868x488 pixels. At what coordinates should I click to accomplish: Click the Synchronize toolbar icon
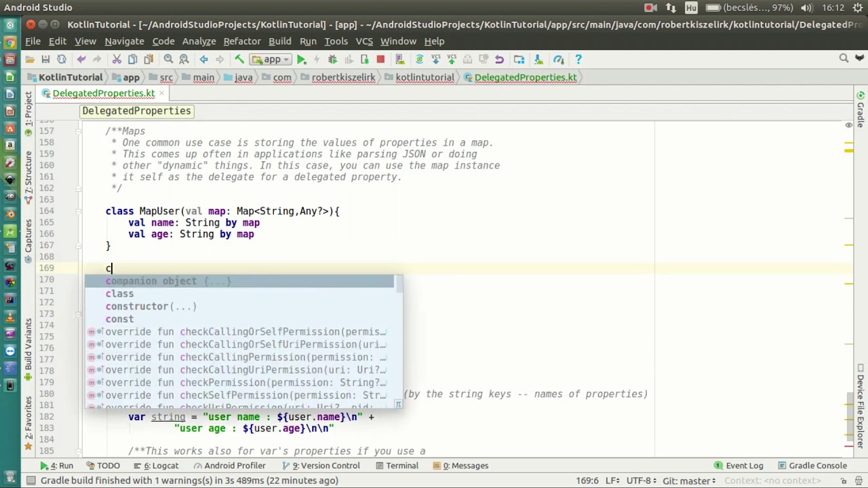pyautogui.click(x=61, y=59)
